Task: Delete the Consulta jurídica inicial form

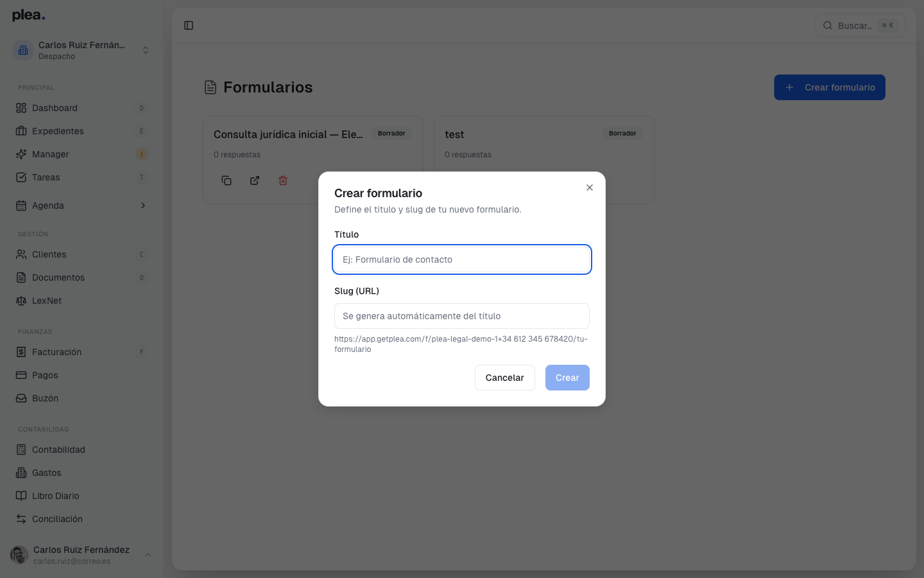Action: [x=283, y=180]
